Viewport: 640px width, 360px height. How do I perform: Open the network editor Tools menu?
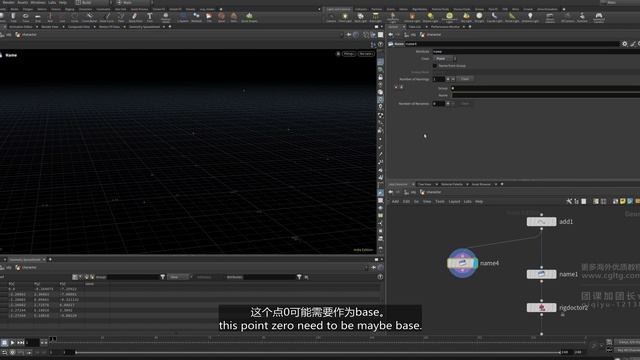[x=440, y=201]
